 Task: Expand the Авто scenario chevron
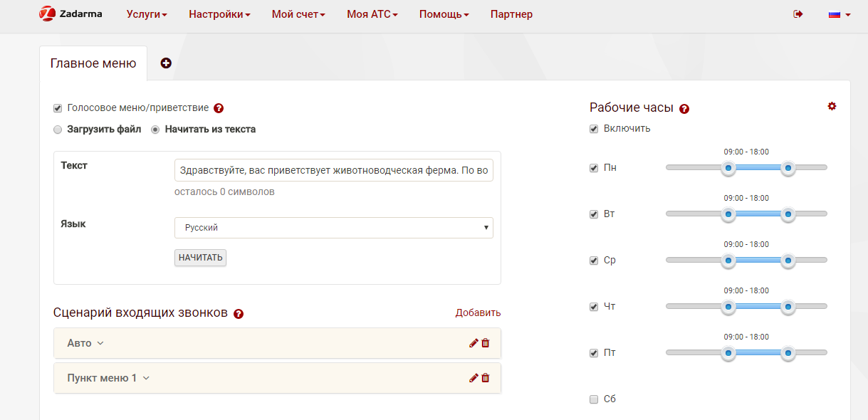(x=100, y=343)
